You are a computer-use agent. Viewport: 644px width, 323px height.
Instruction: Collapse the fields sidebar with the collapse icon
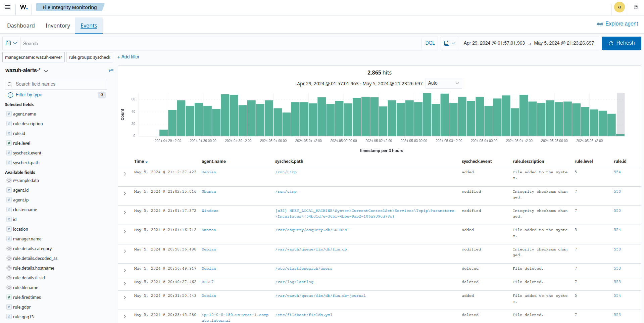point(111,71)
